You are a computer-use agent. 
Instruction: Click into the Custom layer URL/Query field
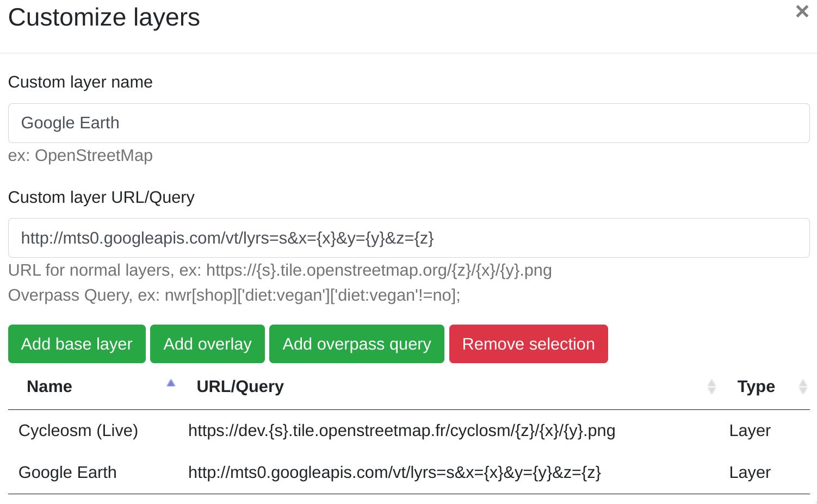409,238
